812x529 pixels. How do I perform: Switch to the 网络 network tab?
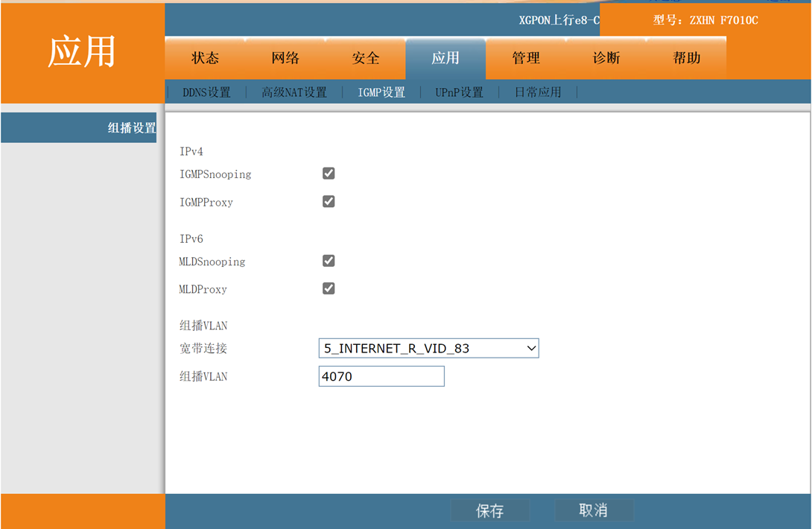click(285, 58)
